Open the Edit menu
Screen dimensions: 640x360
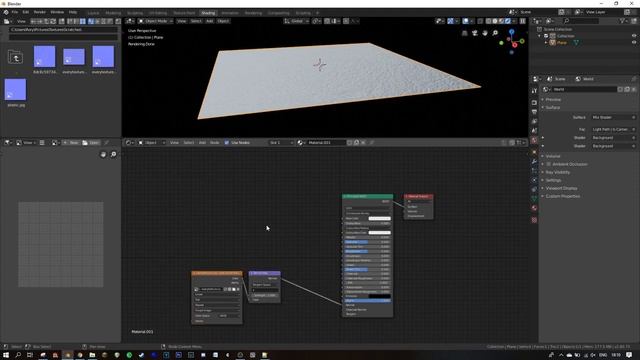(x=26, y=12)
